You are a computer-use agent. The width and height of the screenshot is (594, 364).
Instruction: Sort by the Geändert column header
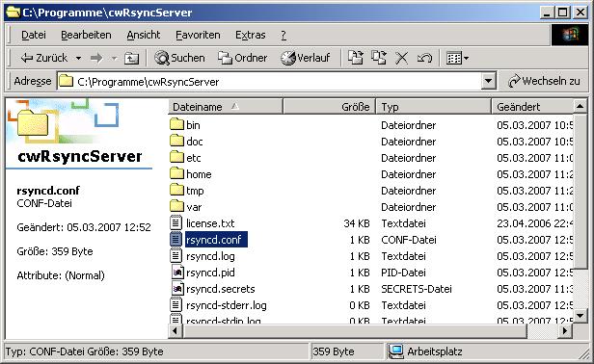[x=532, y=107]
